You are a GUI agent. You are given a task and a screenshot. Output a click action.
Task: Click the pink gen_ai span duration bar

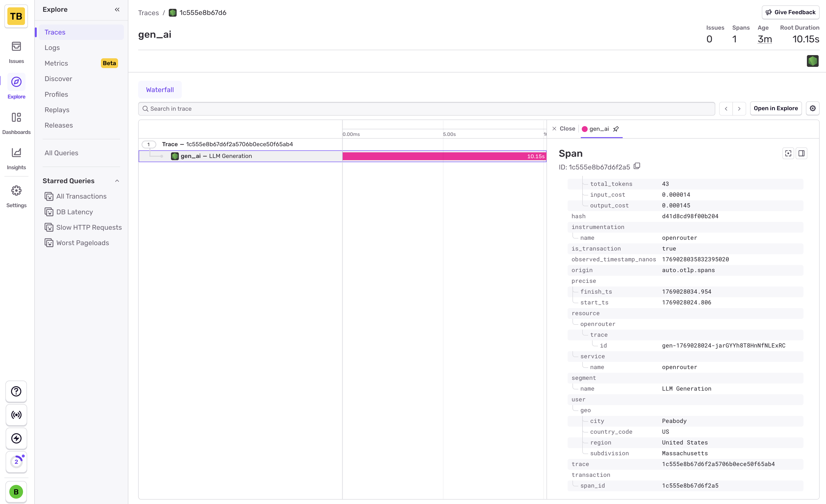point(436,156)
